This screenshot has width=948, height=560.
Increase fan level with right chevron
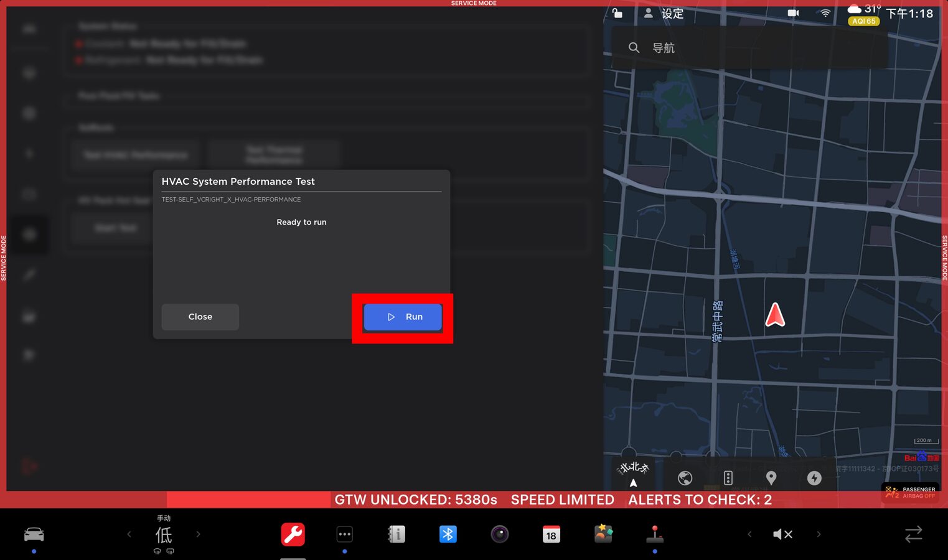tap(199, 534)
